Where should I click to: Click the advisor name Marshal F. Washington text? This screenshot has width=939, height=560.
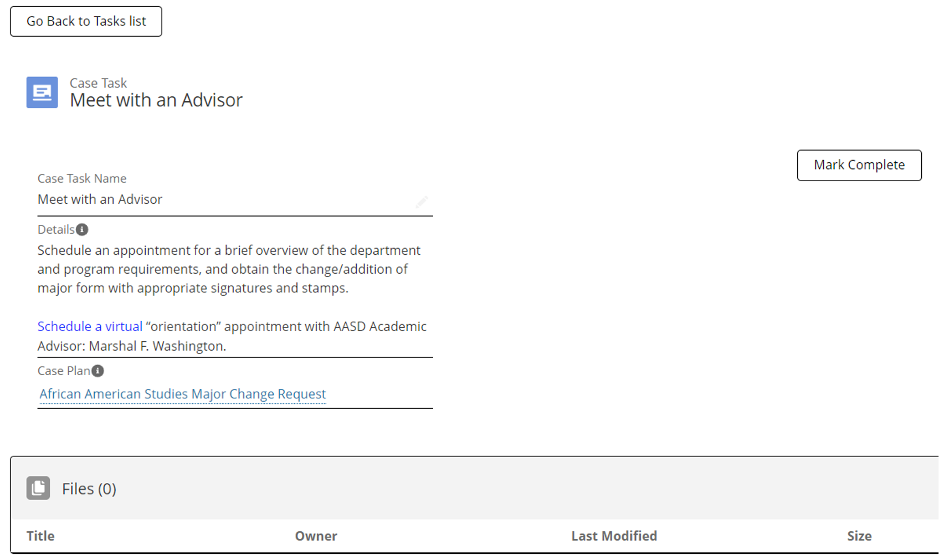click(157, 346)
